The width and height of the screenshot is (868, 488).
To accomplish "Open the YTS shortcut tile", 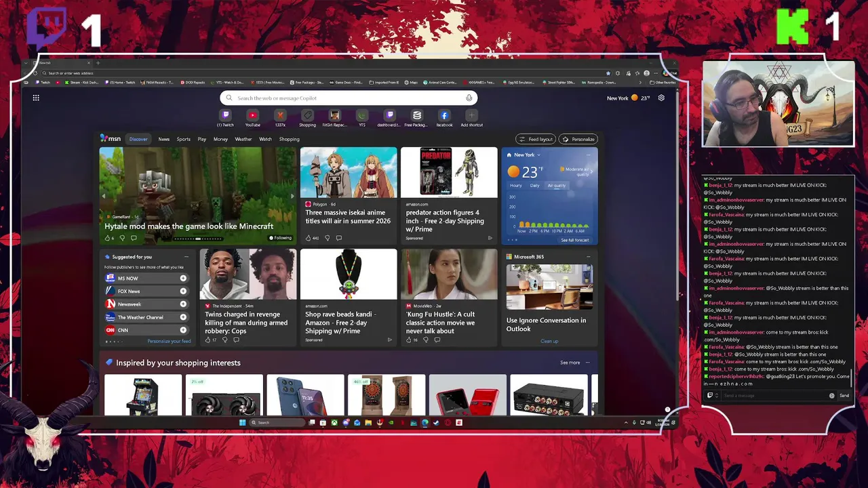I will pyautogui.click(x=362, y=118).
